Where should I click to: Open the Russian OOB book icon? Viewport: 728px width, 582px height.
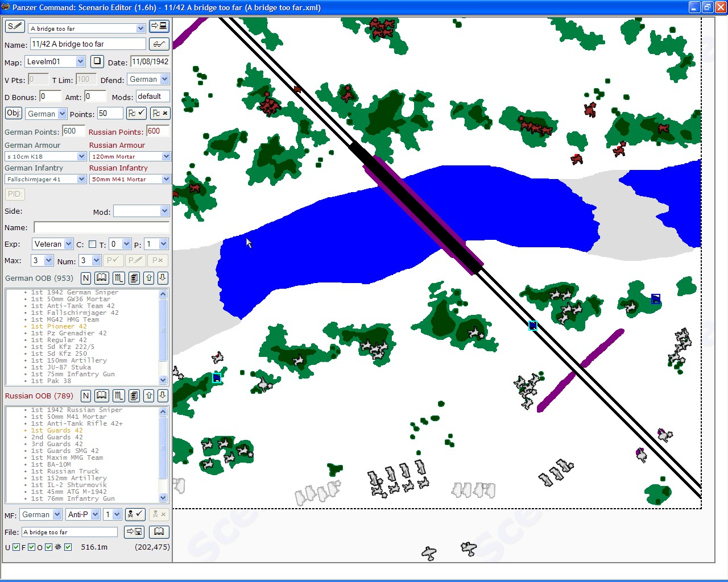[101, 396]
